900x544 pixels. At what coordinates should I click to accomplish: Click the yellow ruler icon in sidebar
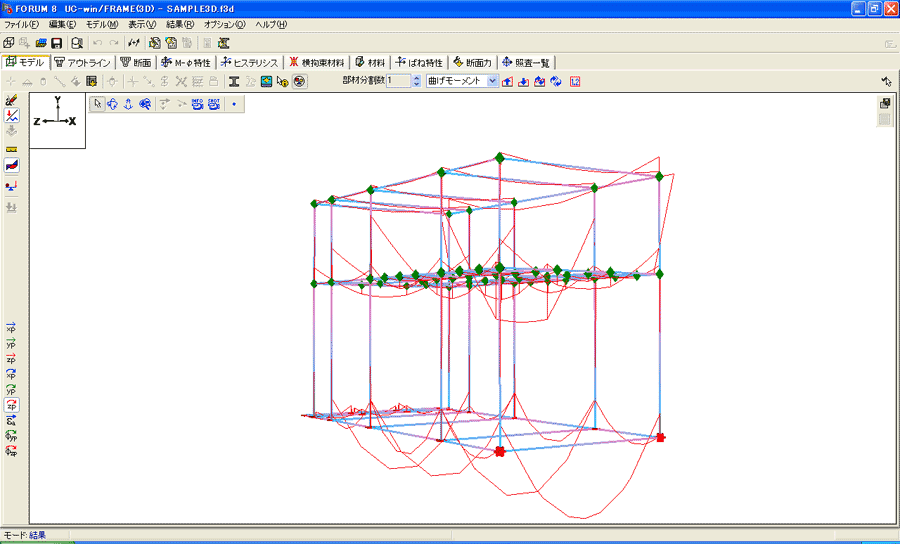coord(11,149)
